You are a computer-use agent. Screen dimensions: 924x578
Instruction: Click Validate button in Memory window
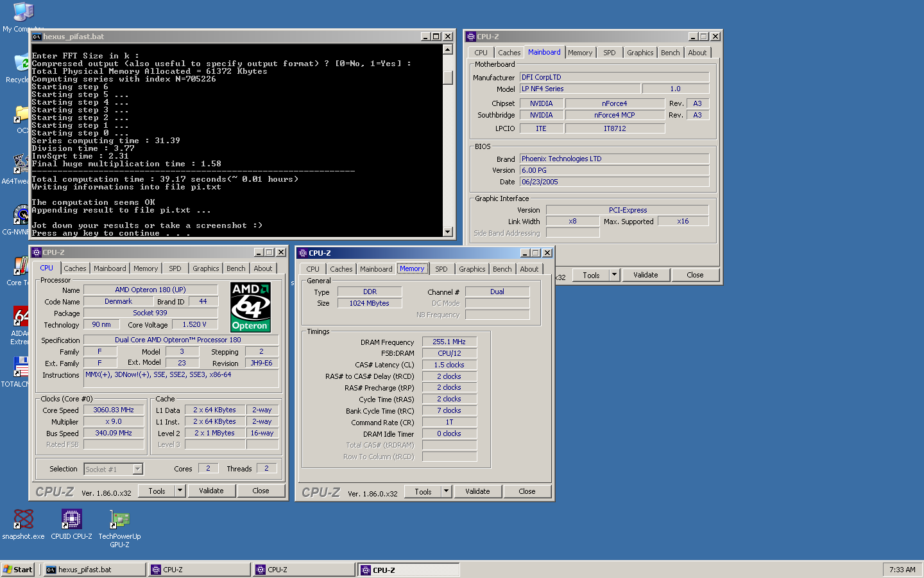477,491
